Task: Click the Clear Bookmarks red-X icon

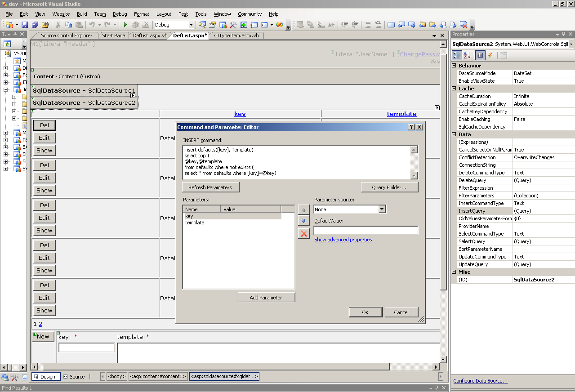Action: [x=464, y=25]
